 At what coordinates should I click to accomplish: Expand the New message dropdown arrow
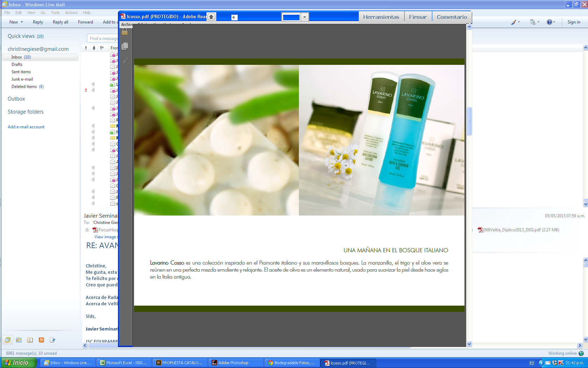tap(22, 22)
